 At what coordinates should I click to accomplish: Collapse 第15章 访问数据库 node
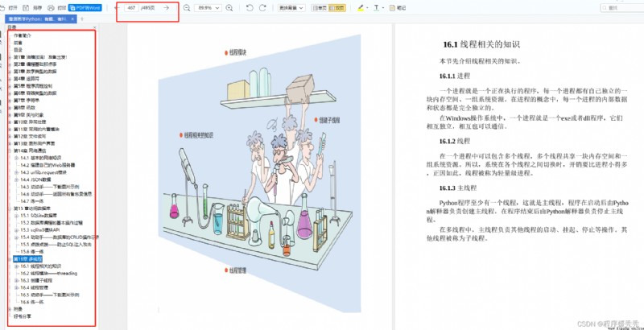tap(10, 208)
